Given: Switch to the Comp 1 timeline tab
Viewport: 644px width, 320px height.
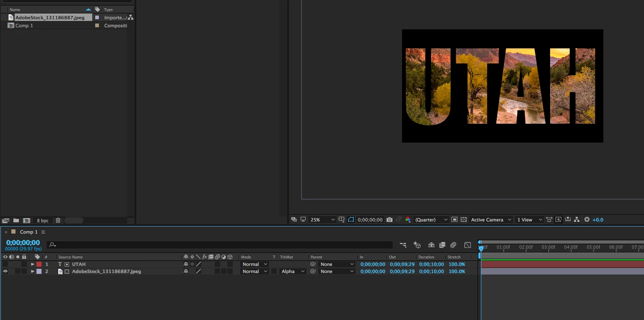Looking at the screenshot, I should (x=29, y=232).
